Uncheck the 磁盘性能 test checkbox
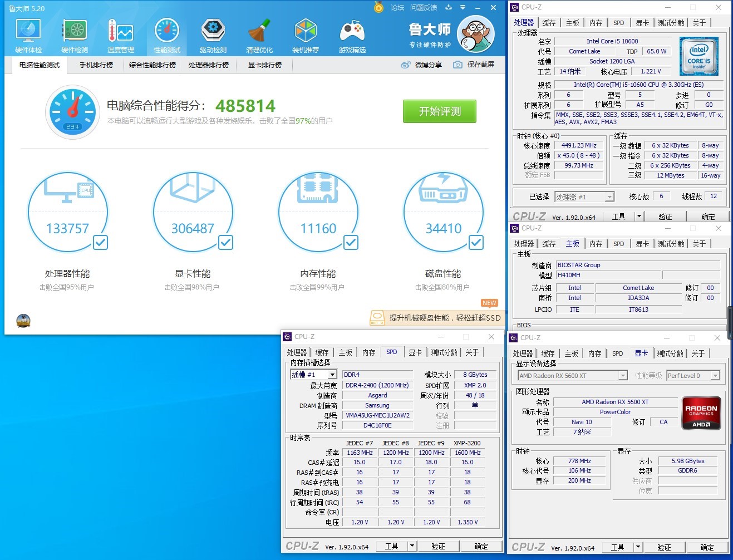This screenshot has height=560, width=733. pos(476,243)
